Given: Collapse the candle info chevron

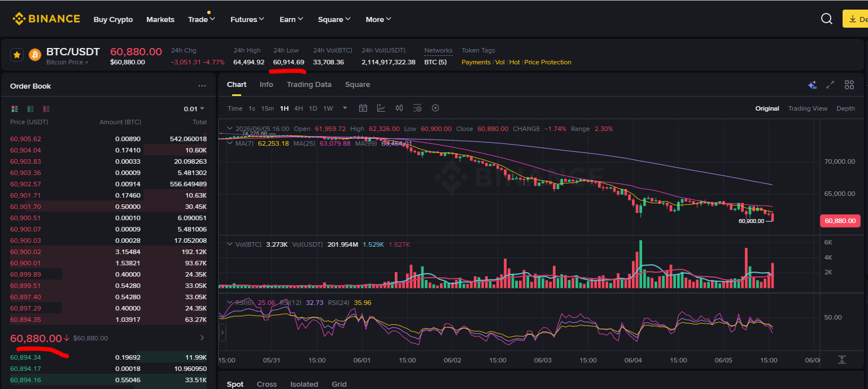Looking at the screenshot, I should pos(229,129).
